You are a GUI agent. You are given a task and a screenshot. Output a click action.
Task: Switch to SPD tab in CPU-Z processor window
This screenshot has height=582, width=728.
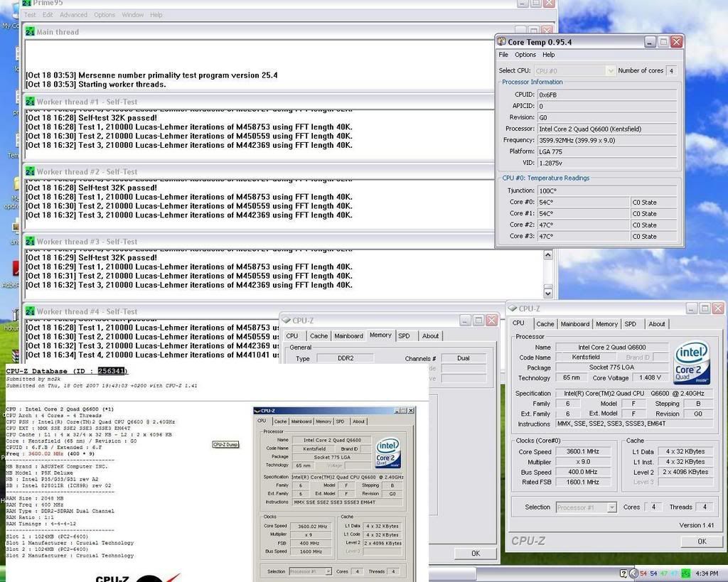pos(630,324)
